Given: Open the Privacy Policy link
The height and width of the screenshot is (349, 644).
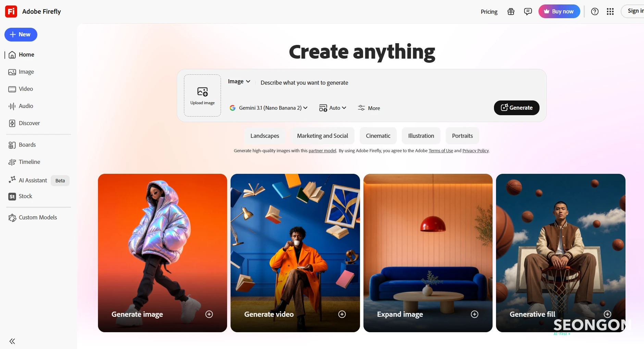Looking at the screenshot, I should tap(475, 151).
